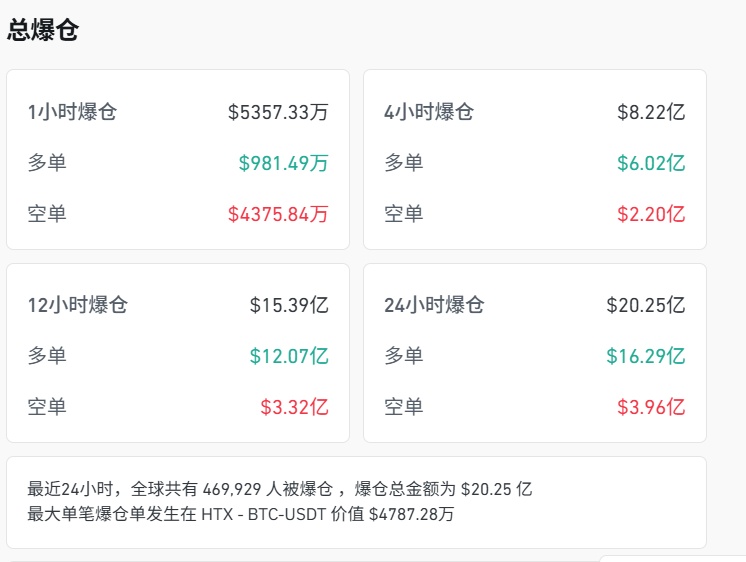This screenshot has width=746, height=562.
Task: Click the 总爆仓 section heading
Action: coord(43,30)
